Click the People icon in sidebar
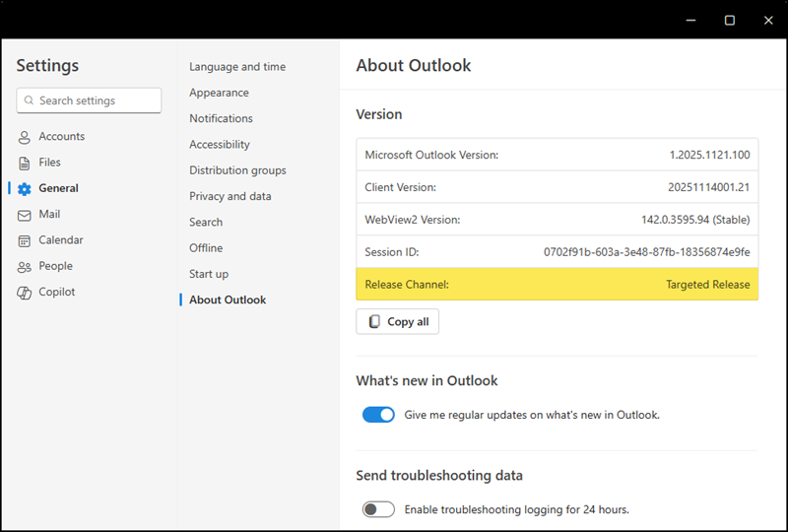Viewport: 788px width, 532px height. coord(24,267)
